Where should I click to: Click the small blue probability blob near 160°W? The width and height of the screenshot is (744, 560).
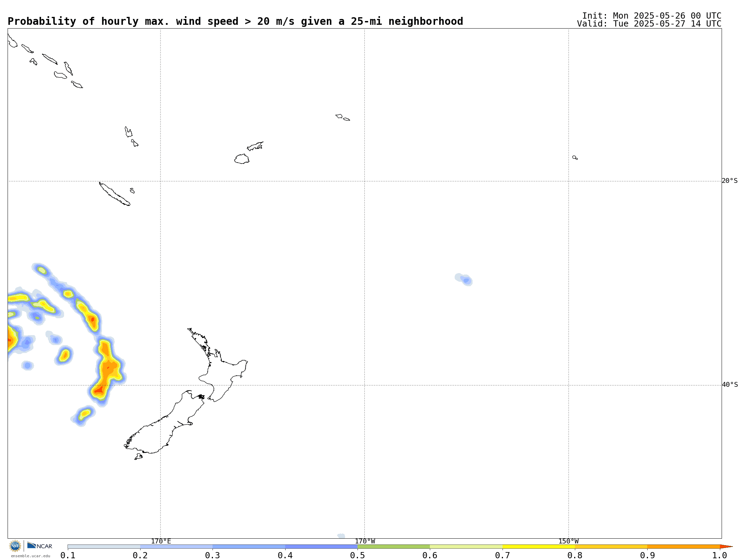pos(464,279)
